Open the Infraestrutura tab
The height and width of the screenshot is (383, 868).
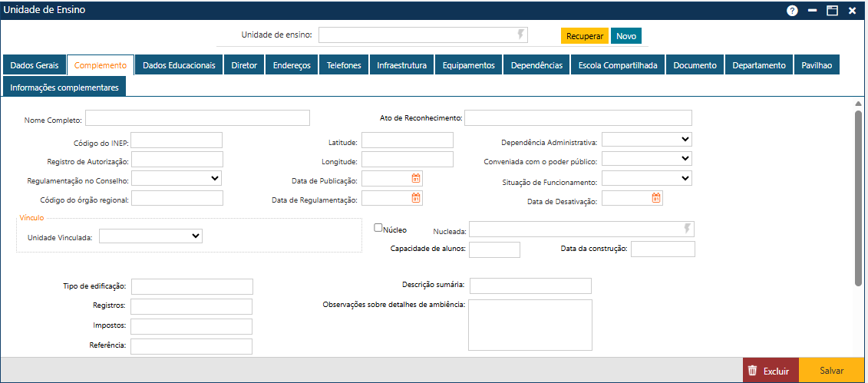[401, 65]
